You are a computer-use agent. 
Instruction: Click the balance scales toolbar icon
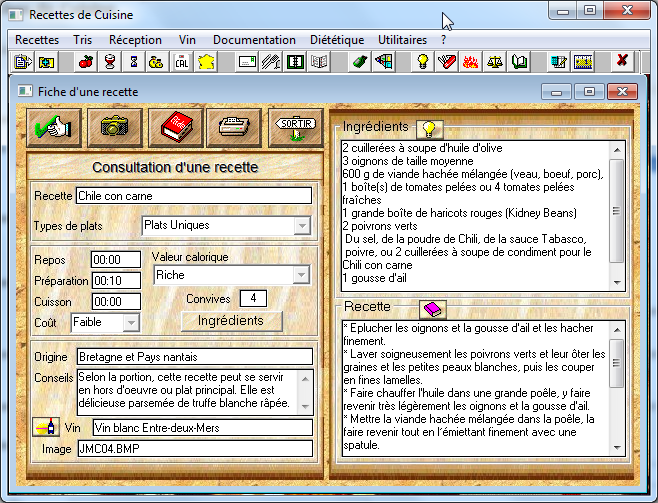pyautogui.click(x=495, y=62)
